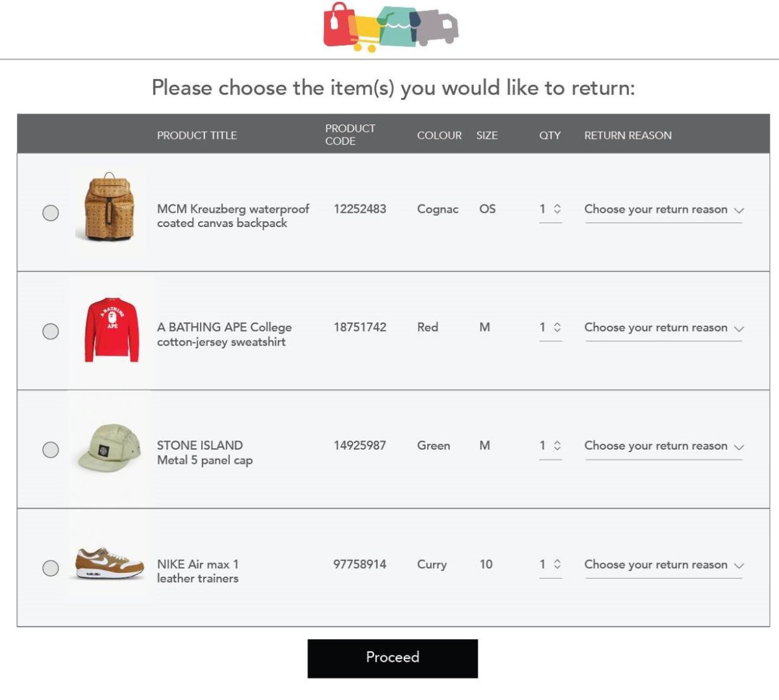
Task: Open return reason dropdown for MCM backpack
Action: point(663,210)
